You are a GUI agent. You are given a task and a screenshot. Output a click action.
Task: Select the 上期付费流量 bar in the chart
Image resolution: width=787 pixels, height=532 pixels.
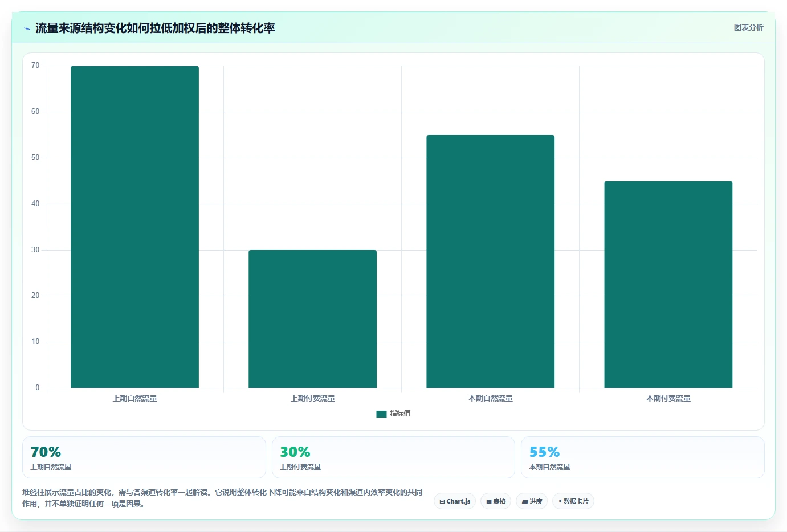[312, 319]
